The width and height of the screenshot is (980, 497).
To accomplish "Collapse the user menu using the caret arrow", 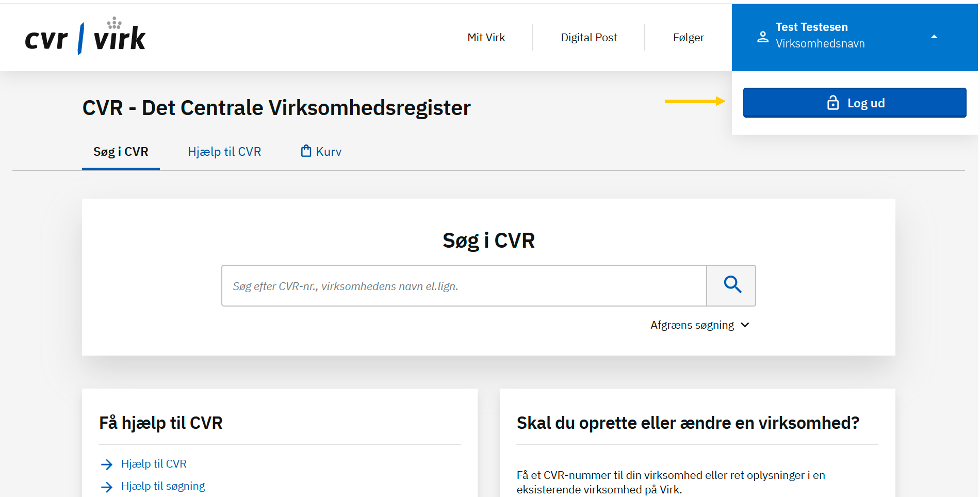I will click(x=934, y=37).
